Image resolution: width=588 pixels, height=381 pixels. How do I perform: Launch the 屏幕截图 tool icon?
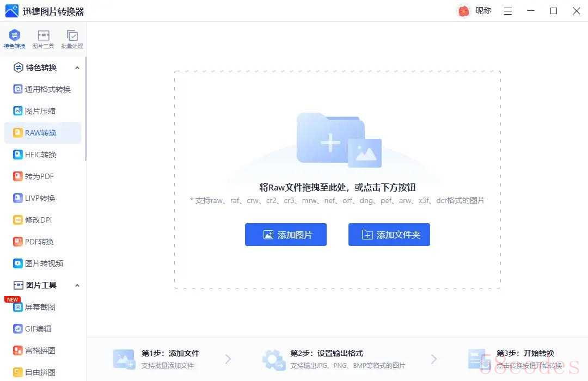click(x=18, y=307)
